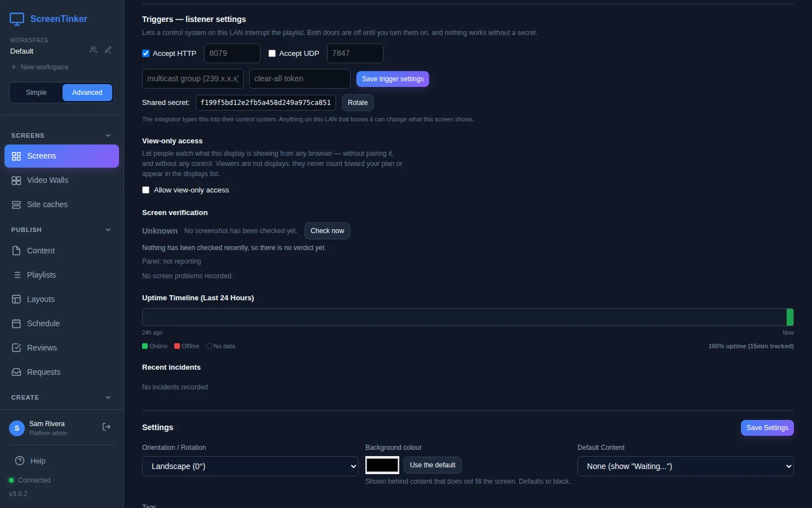Click the UDP port field showing 7847

(355, 53)
